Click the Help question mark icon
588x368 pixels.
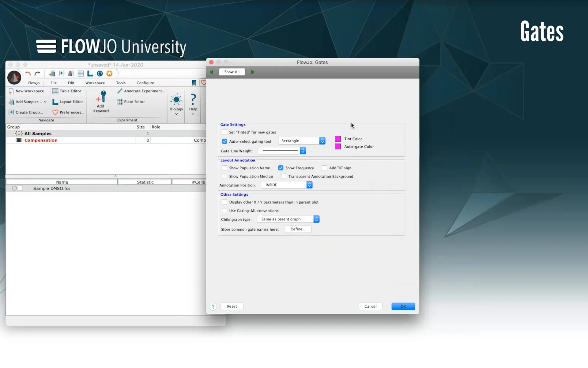193,99
